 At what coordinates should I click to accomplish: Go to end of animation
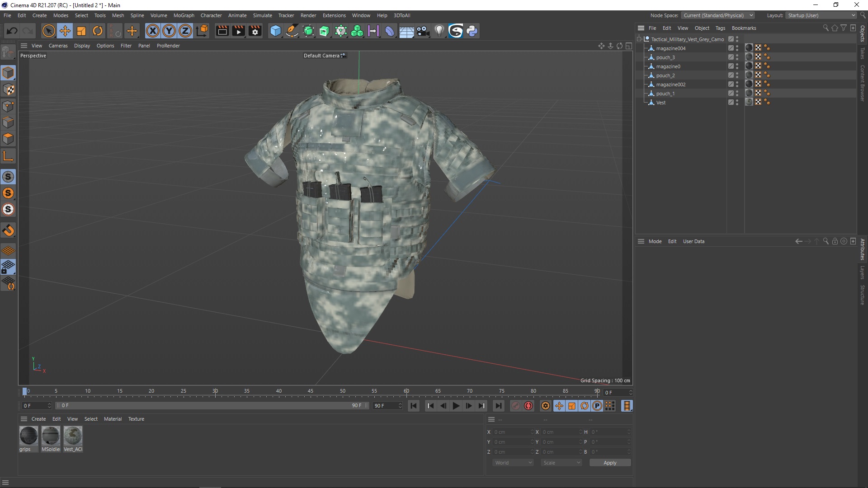coord(498,406)
